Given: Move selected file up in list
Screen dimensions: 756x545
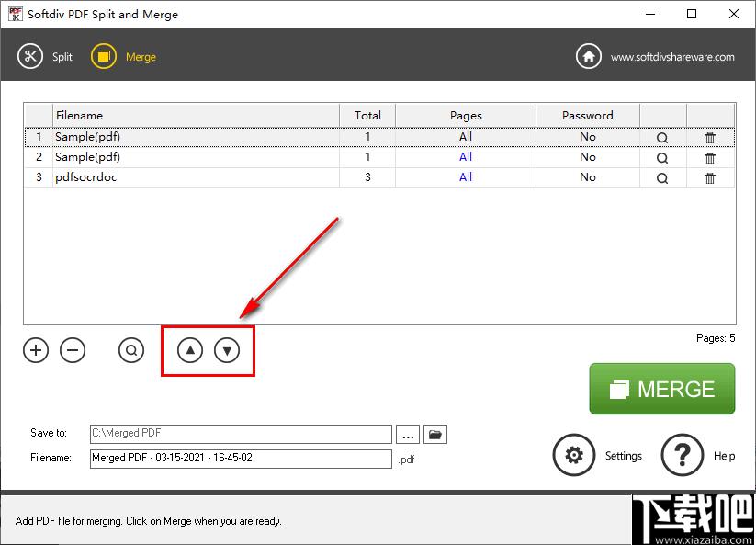Looking at the screenshot, I should [190, 350].
